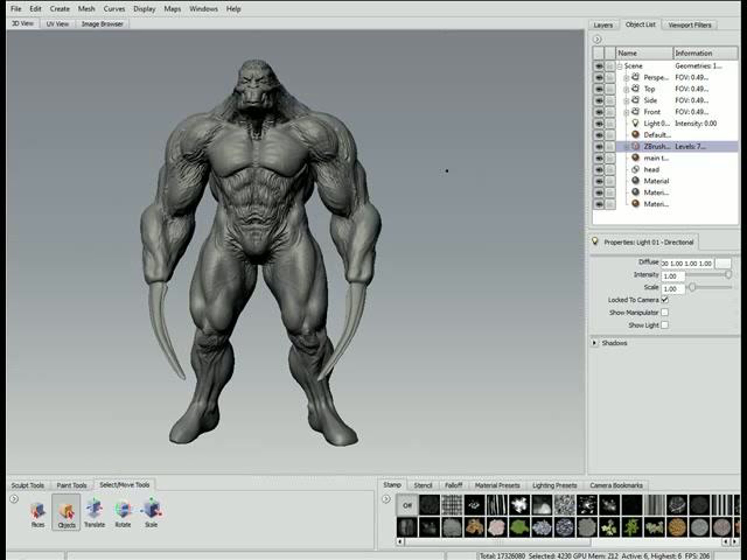Expand the Shadows section
747x560 pixels.
(594, 343)
